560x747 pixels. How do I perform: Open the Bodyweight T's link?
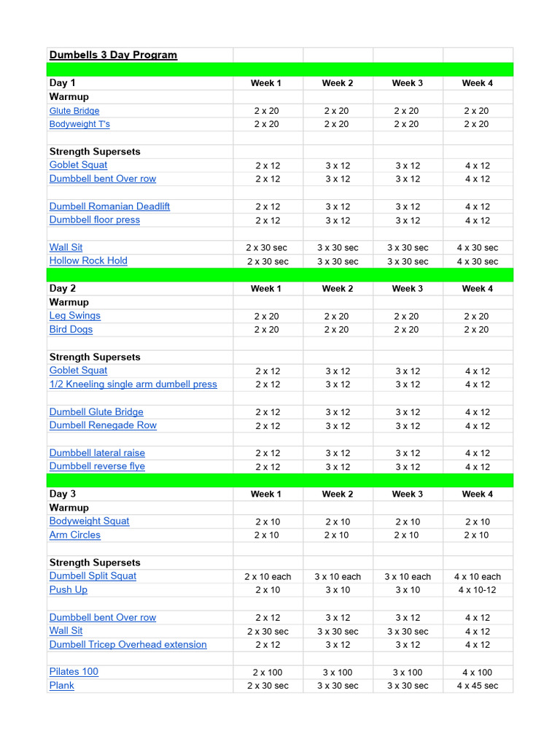click(x=79, y=124)
